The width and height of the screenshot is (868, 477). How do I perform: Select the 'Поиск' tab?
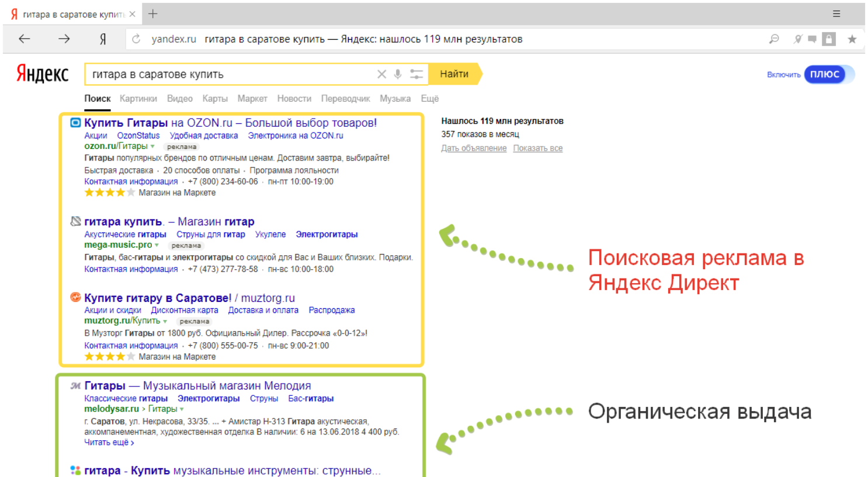pyautogui.click(x=98, y=99)
